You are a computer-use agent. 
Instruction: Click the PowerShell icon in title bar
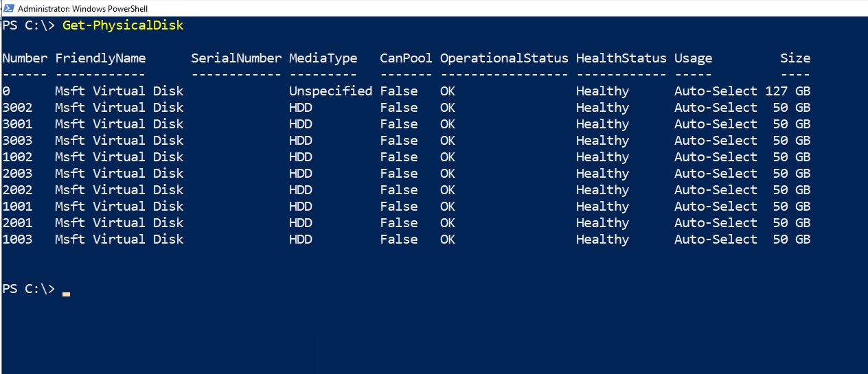coord(9,8)
